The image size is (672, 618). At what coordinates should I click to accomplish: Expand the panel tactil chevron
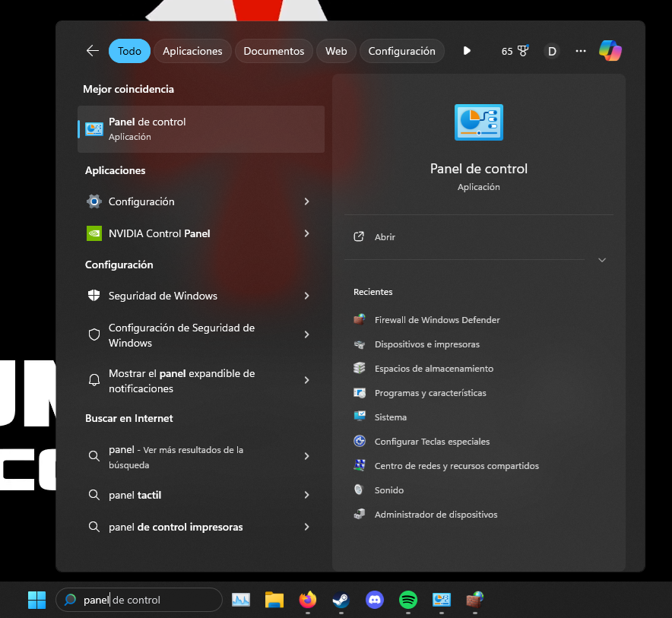(306, 495)
